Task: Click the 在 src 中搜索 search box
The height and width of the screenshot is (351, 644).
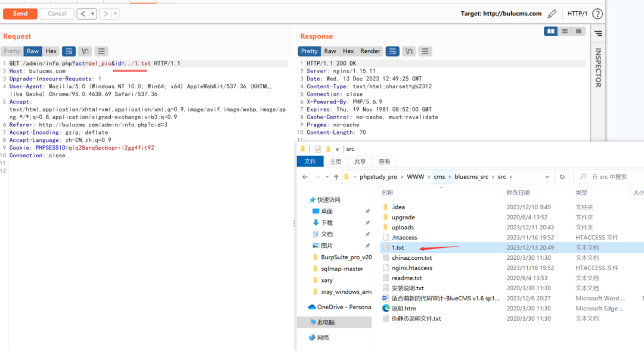Action: (608, 176)
